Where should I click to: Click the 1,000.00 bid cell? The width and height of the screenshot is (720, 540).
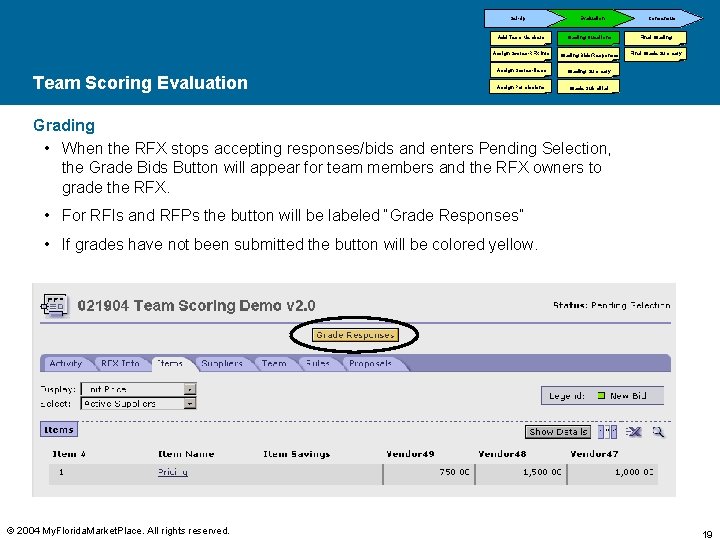point(613,474)
